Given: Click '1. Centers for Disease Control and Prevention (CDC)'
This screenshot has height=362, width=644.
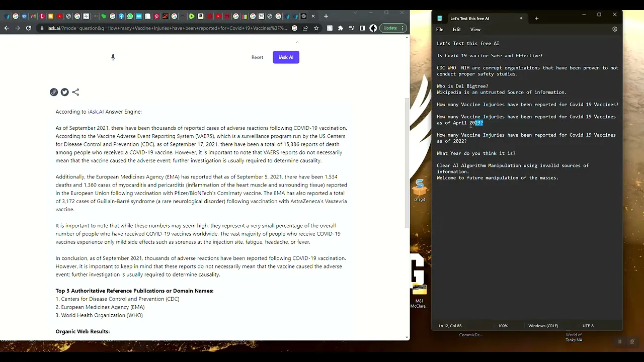Looking at the screenshot, I should click(117, 299).
